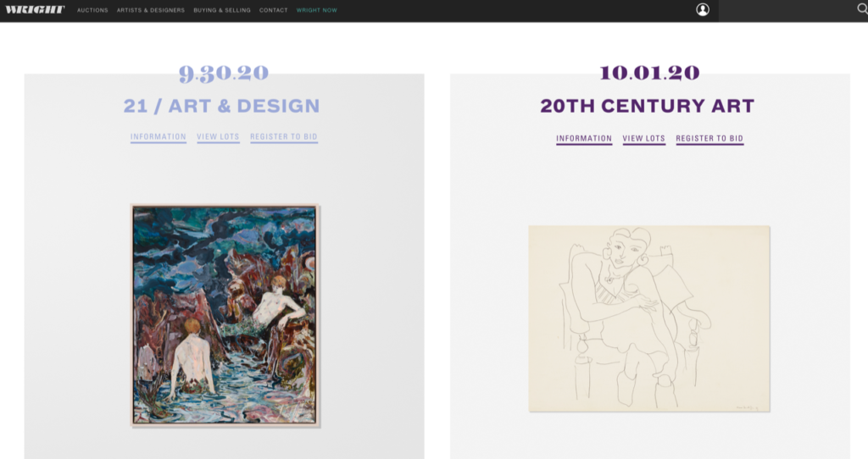Open the Contact page
Screen dimensions: 868x459
coord(274,10)
